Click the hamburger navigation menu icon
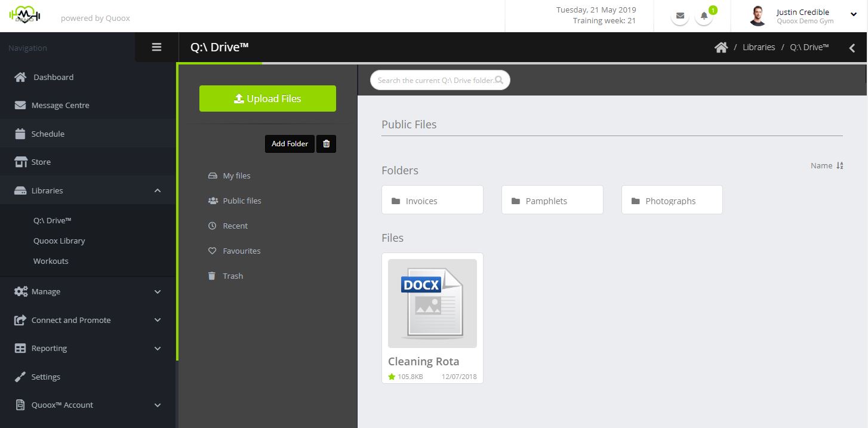Image resolution: width=868 pixels, height=428 pixels. tap(156, 47)
